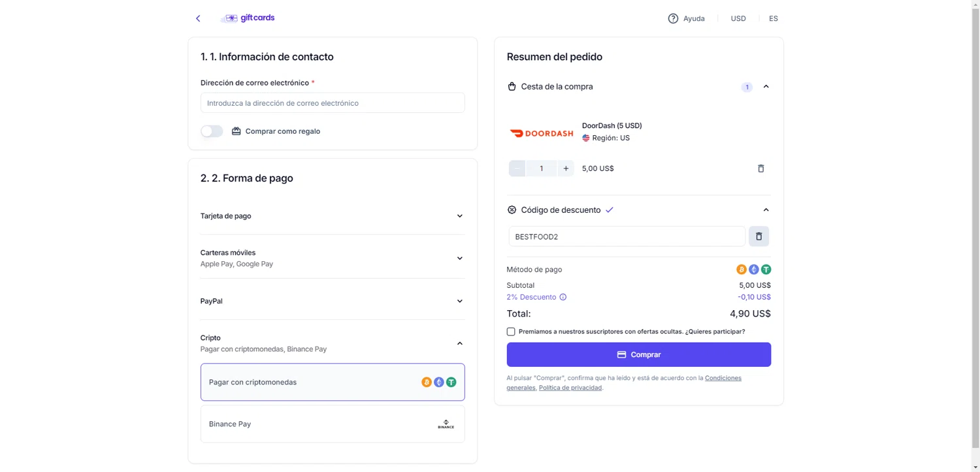
Task: Click the 2% Descuento info icon
Action: (563, 297)
